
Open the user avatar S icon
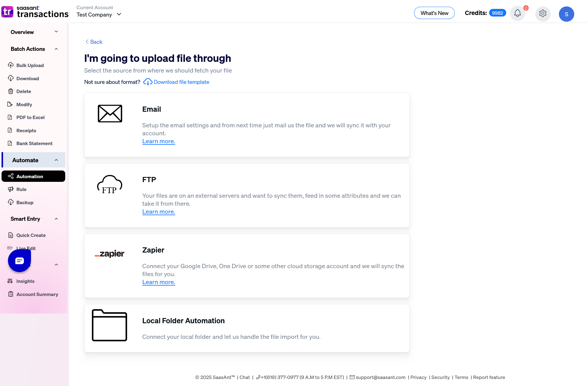click(x=566, y=14)
